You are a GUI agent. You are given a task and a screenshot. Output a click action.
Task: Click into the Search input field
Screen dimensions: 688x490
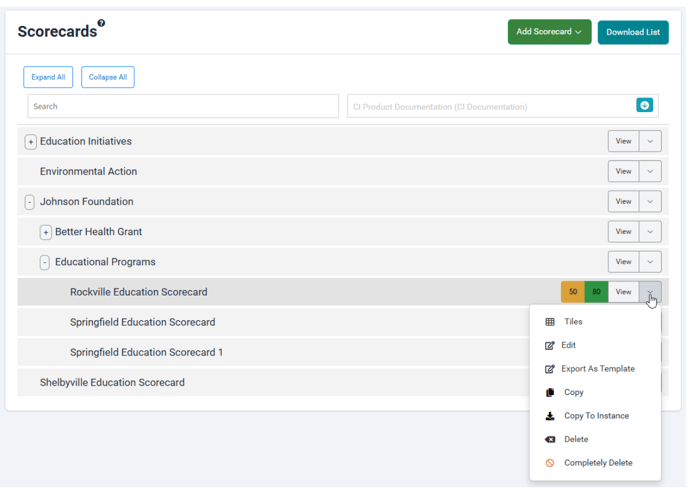[183, 106]
